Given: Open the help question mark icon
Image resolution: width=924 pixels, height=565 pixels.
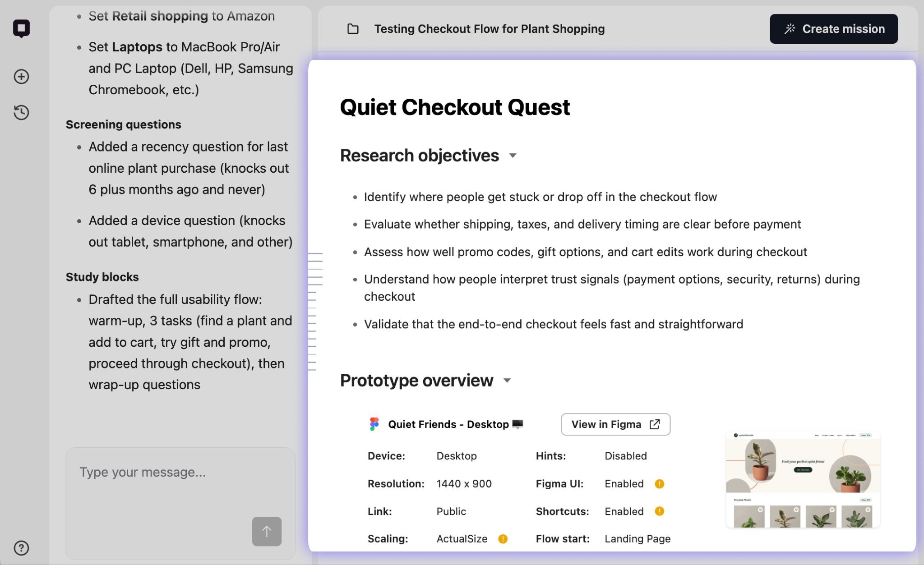Looking at the screenshot, I should point(21,548).
